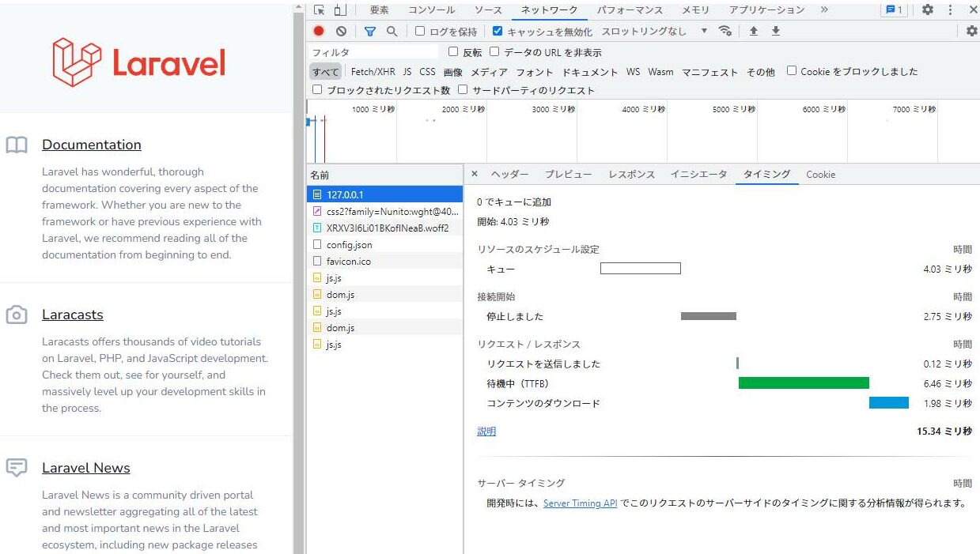Click the camera icon beside Laracasts
The height and width of the screenshot is (554, 980).
click(17, 315)
